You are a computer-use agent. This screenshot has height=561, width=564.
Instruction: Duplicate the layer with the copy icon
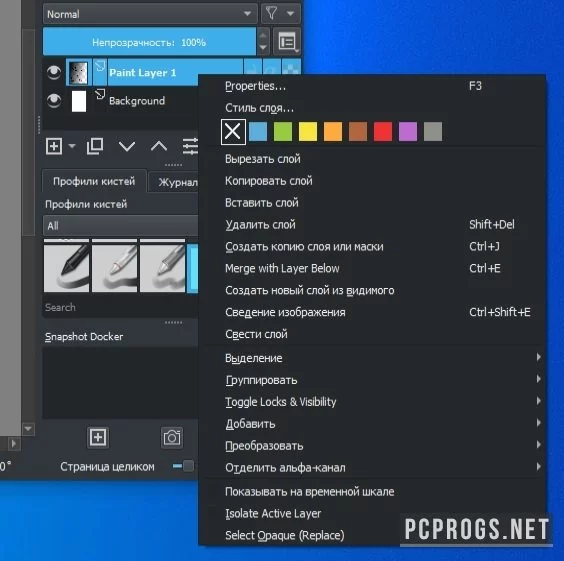coord(95,146)
